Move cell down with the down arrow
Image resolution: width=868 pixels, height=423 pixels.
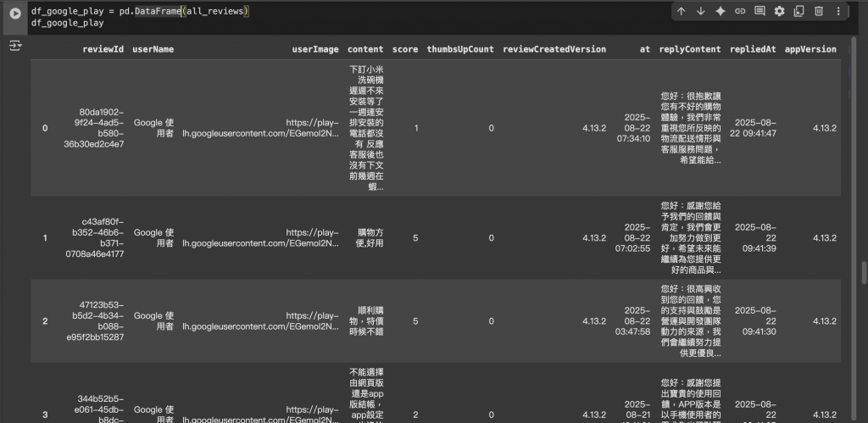pyautogui.click(x=701, y=11)
